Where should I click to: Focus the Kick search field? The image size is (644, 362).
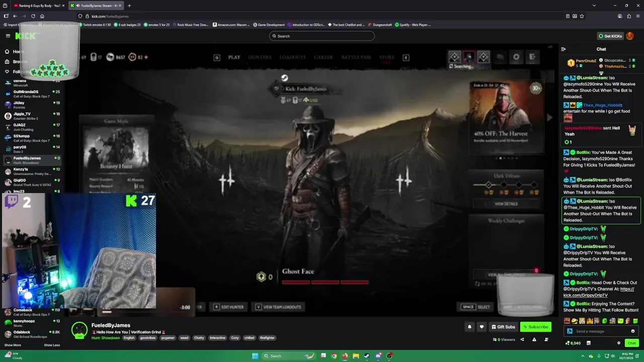pos(322,36)
